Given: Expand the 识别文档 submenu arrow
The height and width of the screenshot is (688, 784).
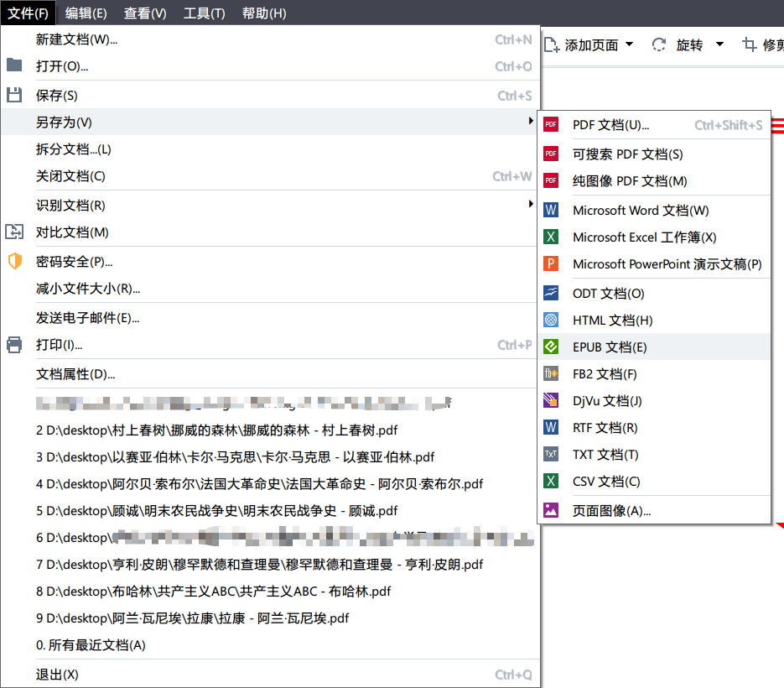Looking at the screenshot, I should (531, 205).
